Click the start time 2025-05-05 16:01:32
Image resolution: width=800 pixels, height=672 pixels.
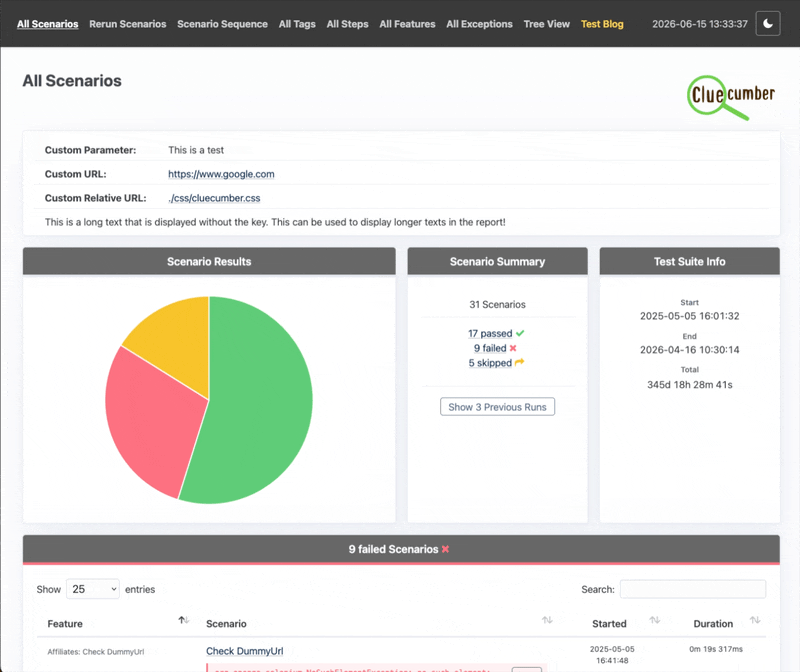690,316
